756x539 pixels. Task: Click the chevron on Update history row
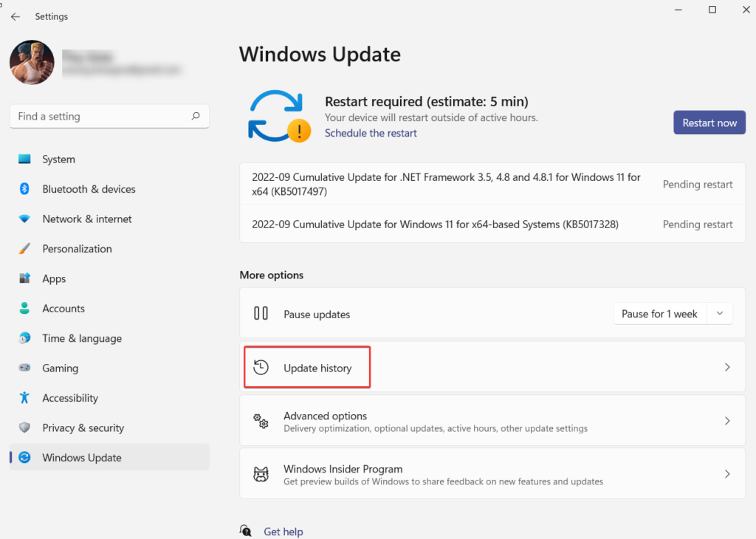click(727, 368)
